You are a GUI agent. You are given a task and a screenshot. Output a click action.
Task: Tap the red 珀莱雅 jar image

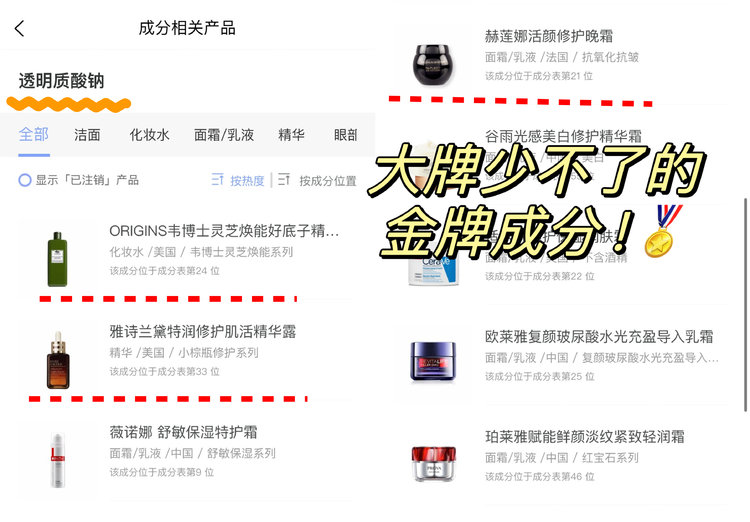433,463
